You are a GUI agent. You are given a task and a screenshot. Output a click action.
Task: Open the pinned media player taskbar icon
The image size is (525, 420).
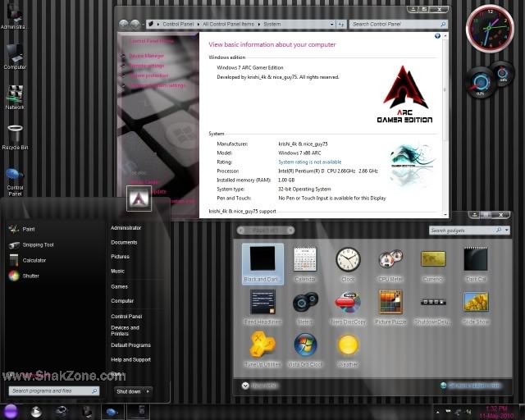[x=36, y=412]
